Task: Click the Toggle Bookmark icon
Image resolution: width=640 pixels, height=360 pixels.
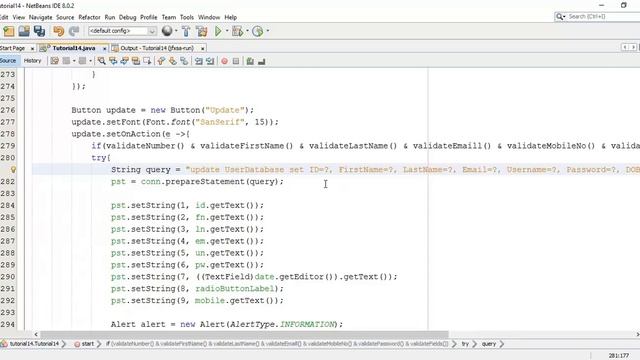Action: pos(184,61)
